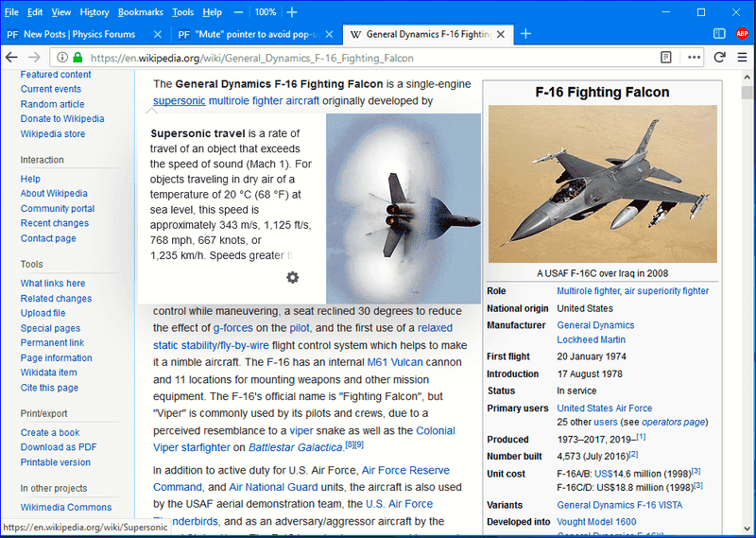The width and height of the screenshot is (756, 538).
Task: Open the Download as PDF link
Action: coord(59,447)
